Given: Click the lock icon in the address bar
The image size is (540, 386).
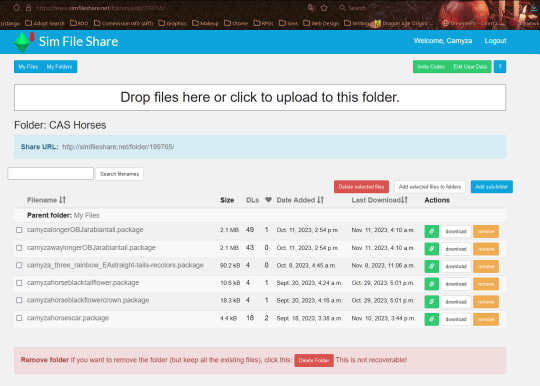Looking at the screenshot, I should (x=29, y=8).
